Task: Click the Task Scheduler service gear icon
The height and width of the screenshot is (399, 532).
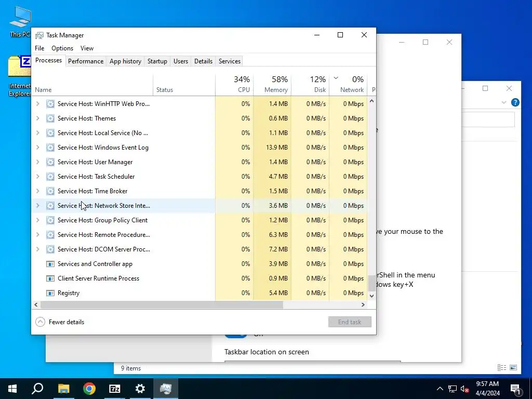Action: (x=50, y=177)
